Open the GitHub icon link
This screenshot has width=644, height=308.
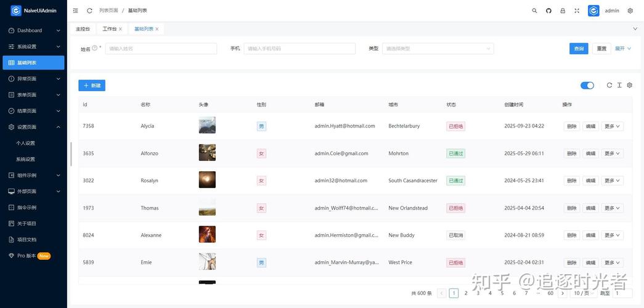pos(548,10)
